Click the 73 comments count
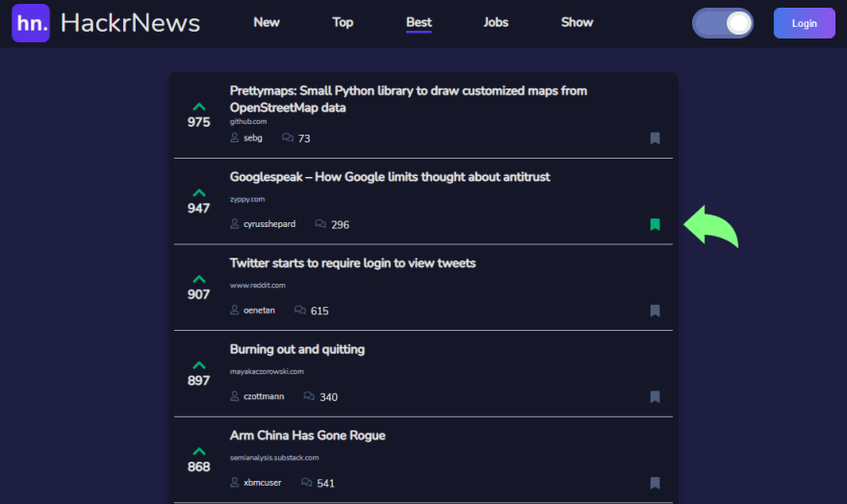 tap(304, 139)
